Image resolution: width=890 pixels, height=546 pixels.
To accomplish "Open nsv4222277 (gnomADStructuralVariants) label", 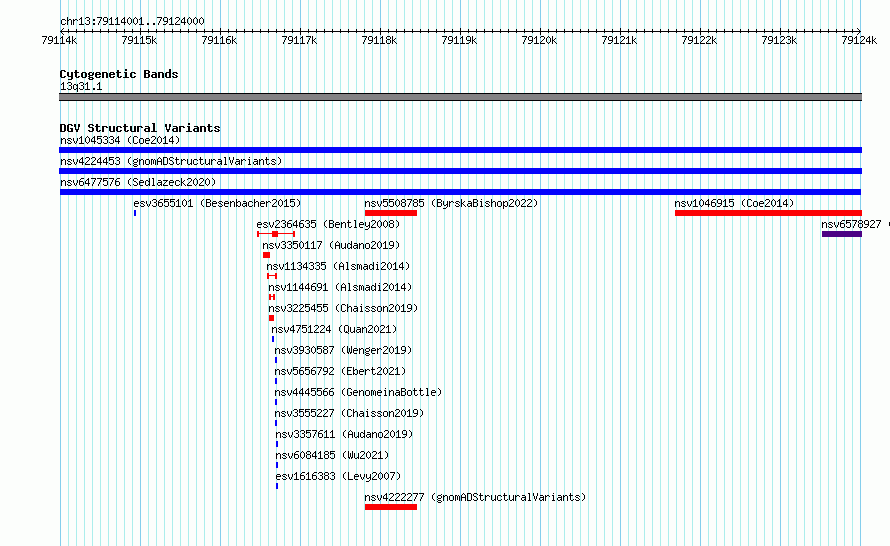I will pos(475,497).
